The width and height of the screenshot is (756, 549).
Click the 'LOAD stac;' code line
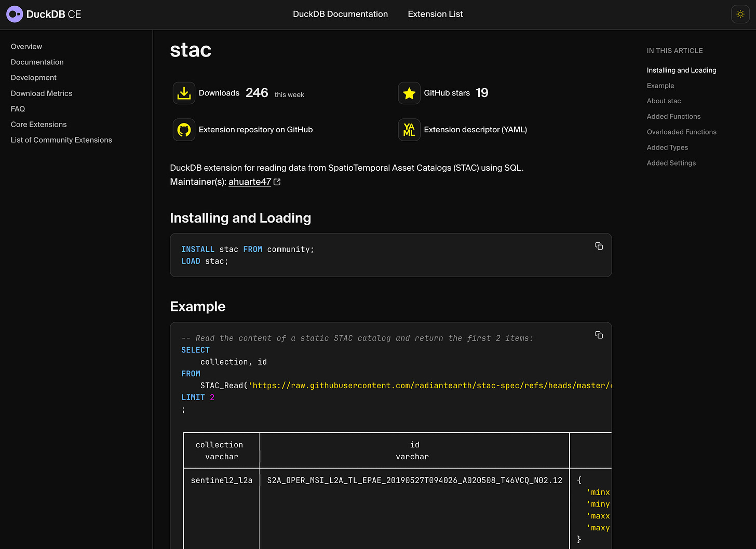coord(205,262)
